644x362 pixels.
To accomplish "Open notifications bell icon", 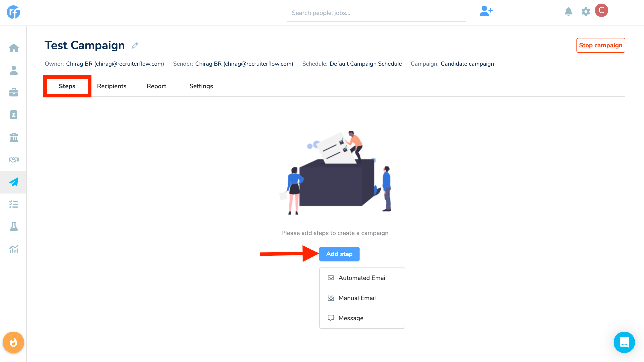I will (568, 11).
